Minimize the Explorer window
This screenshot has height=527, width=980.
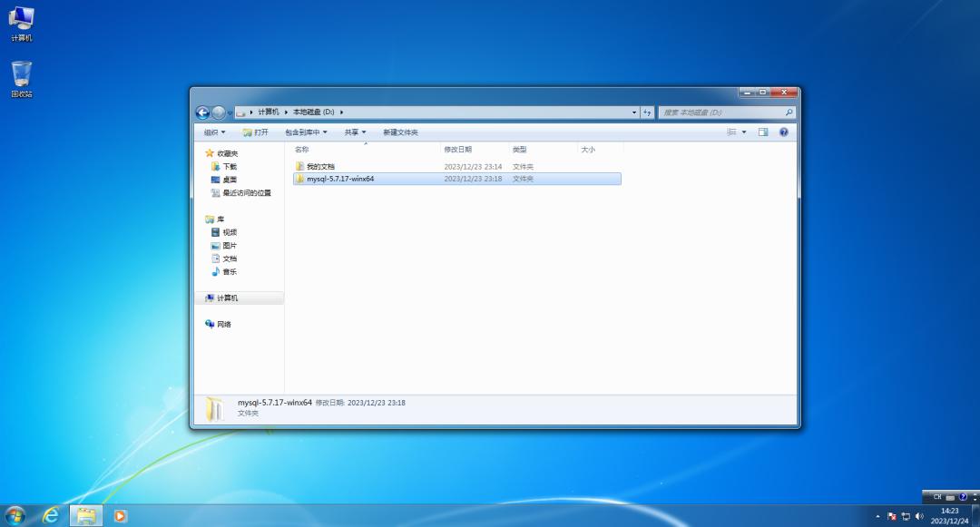[x=747, y=93]
